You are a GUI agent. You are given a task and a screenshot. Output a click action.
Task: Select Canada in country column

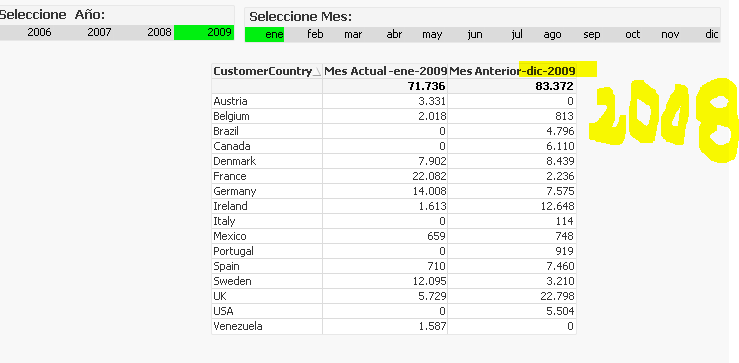point(267,146)
